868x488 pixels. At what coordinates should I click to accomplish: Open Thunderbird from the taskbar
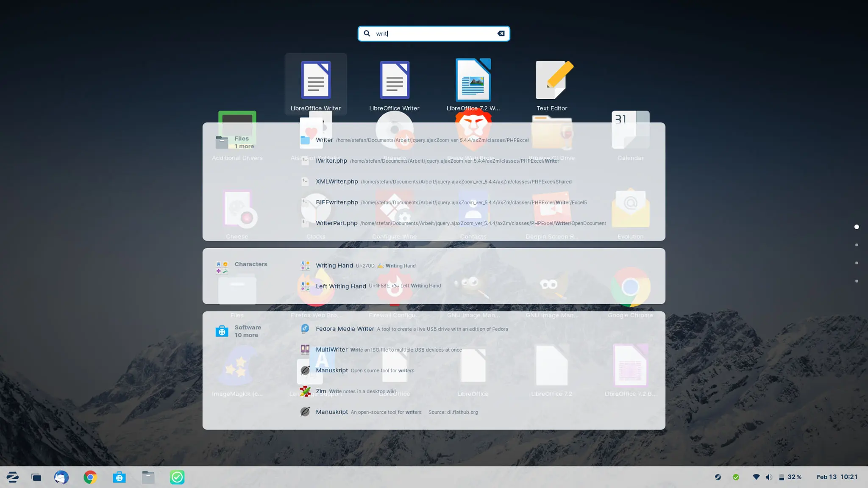click(61, 477)
